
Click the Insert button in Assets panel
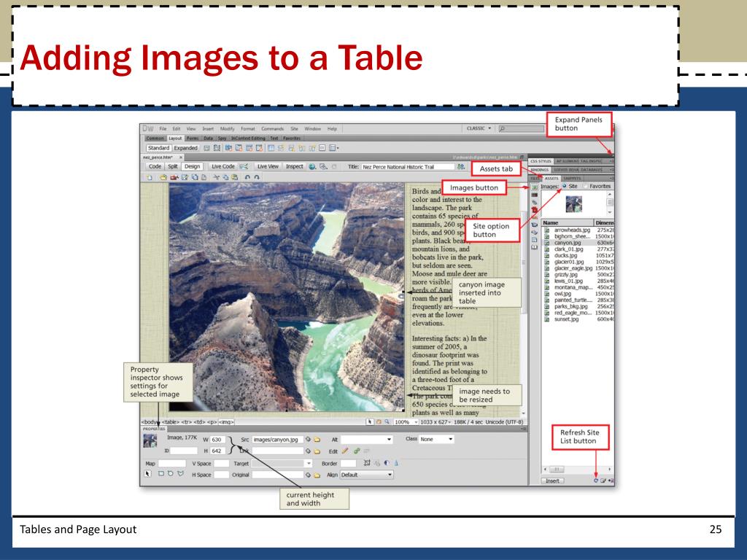[x=553, y=481]
